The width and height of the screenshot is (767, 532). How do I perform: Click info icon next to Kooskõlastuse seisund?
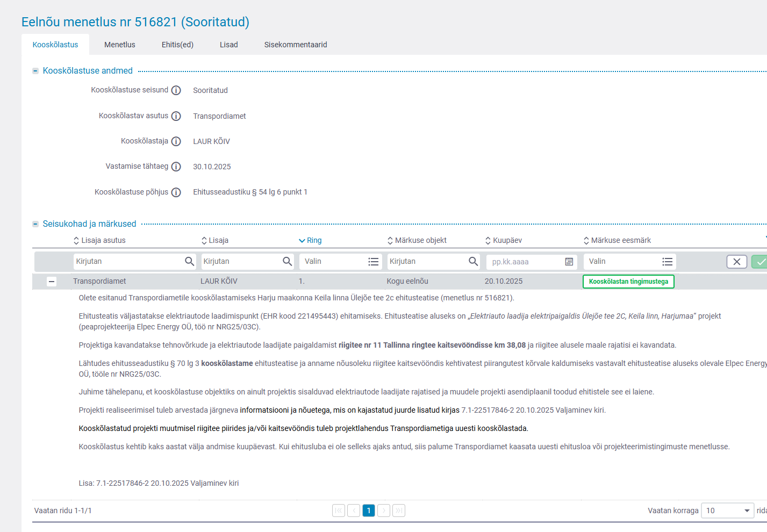(176, 90)
